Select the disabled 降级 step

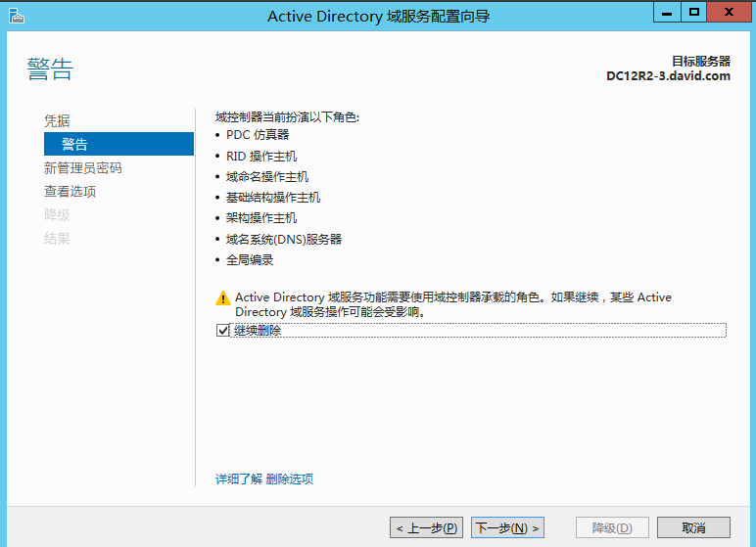pyautogui.click(x=57, y=214)
